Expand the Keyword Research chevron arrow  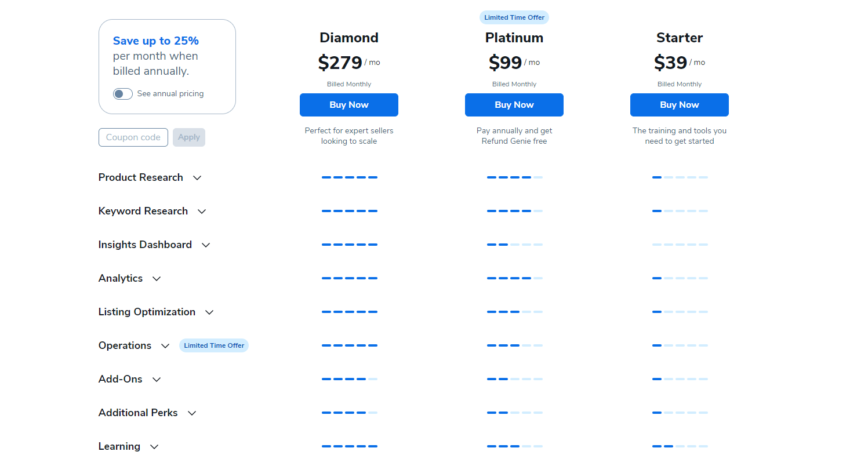click(202, 212)
